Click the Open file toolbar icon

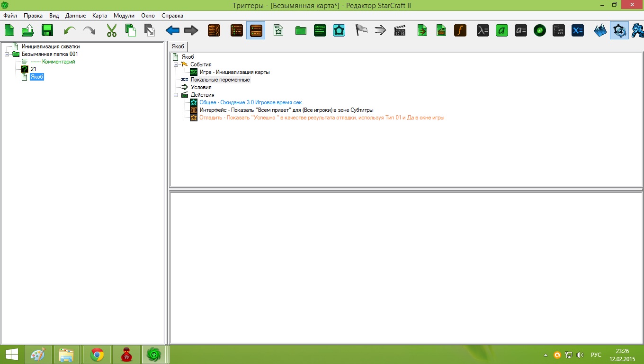point(28,31)
